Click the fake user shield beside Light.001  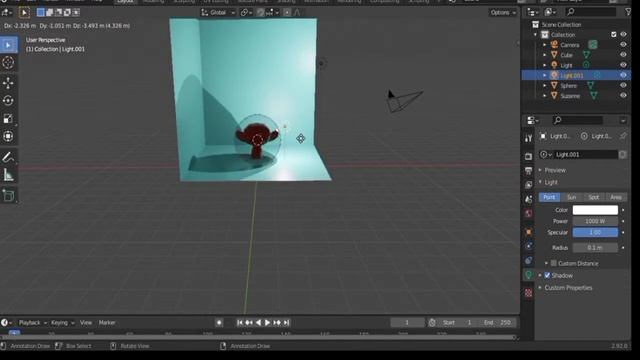click(x=622, y=155)
